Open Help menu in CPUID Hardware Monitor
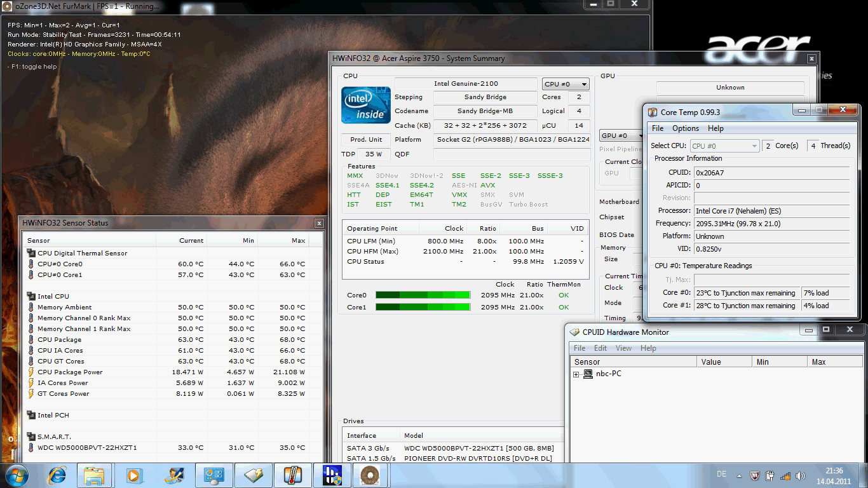This screenshot has height=488, width=868. click(x=648, y=348)
